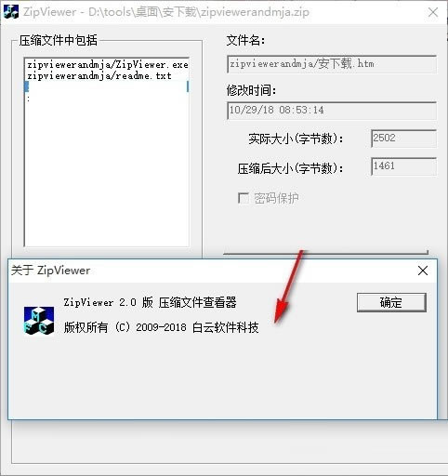Close the 关于 ZipViewer dialog
Image resolution: width=448 pixels, height=476 pixels.
(423, 271)
